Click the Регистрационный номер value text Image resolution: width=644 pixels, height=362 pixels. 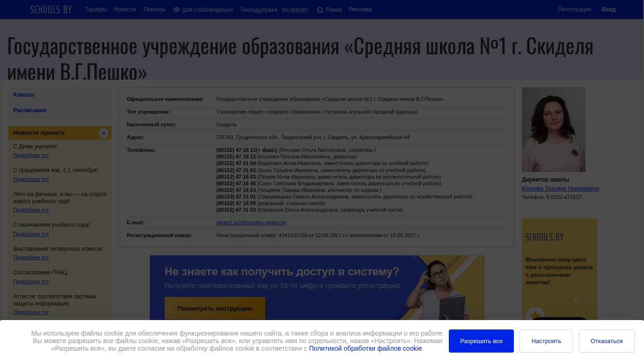pos(318,235)
